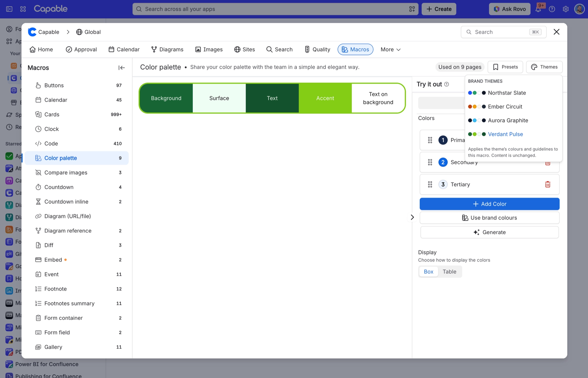
Task: Switch display to Table mode
Action: [449, 272]
